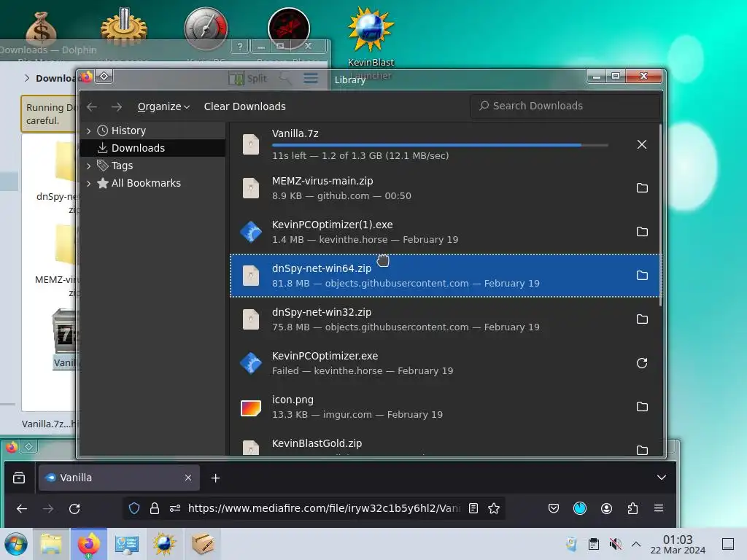The width and height of the screenshot is (747, 560).
Task: Show MEMZ-virus-main.zip in folder
Action: [642, 187]
